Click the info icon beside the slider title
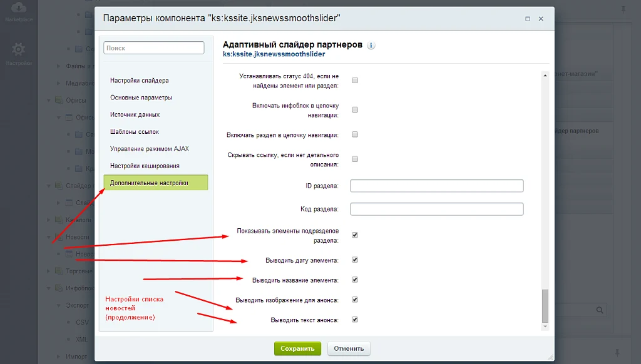This screenshot has height=364, width=641. tap(371, 46)
